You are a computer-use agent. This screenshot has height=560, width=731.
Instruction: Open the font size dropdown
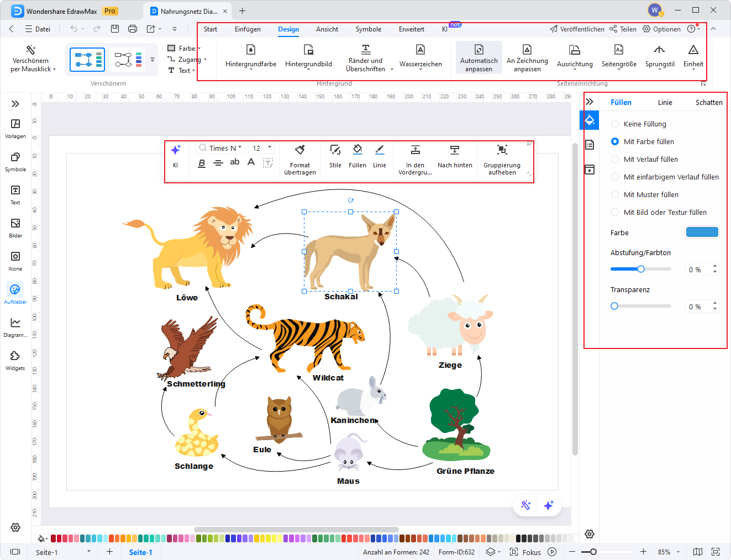pos(261,147)
